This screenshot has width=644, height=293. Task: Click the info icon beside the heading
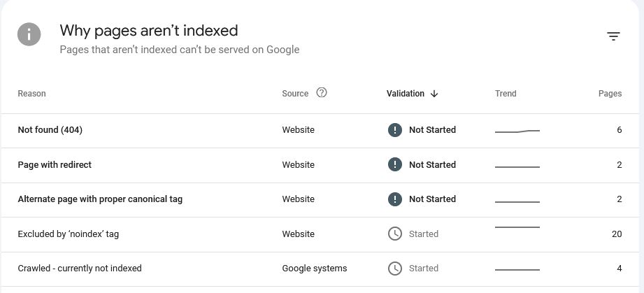click(x=29, y=34)
